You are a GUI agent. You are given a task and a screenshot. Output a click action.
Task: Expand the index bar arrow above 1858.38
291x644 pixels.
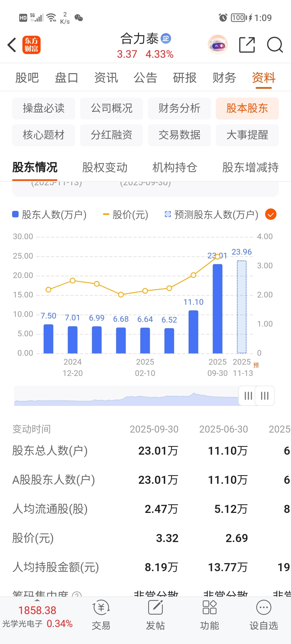click(x=37, y=600)
